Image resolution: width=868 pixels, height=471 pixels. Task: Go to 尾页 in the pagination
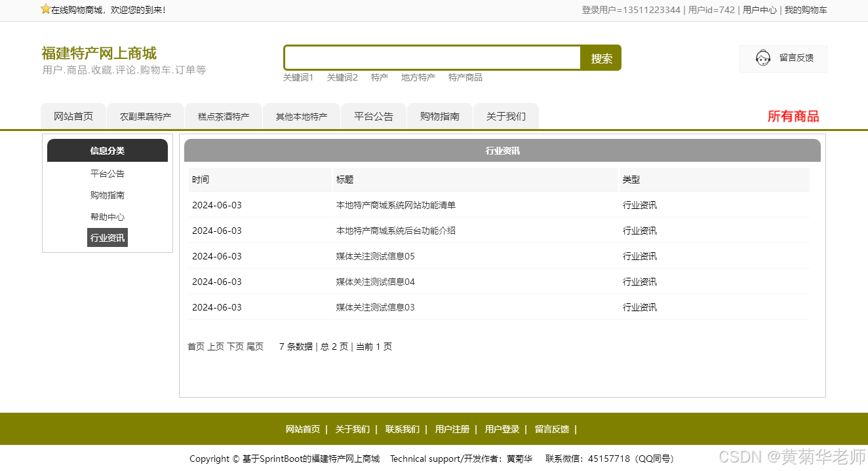click(255, 347)
